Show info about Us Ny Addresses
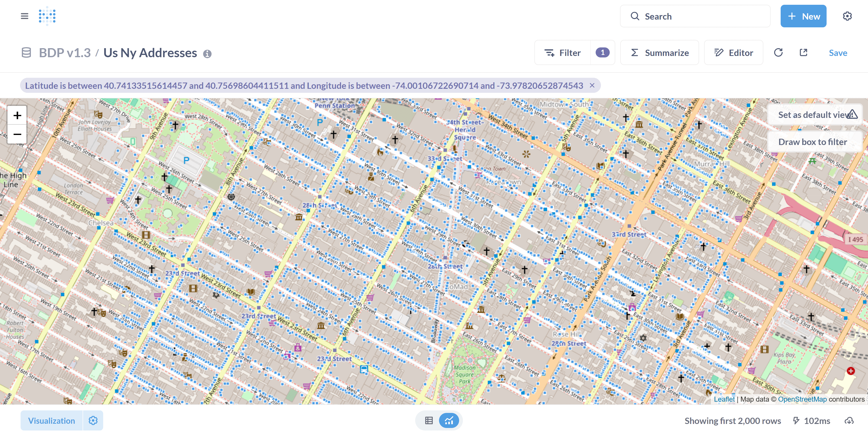868x436 pixels. [x=207, y=54]
